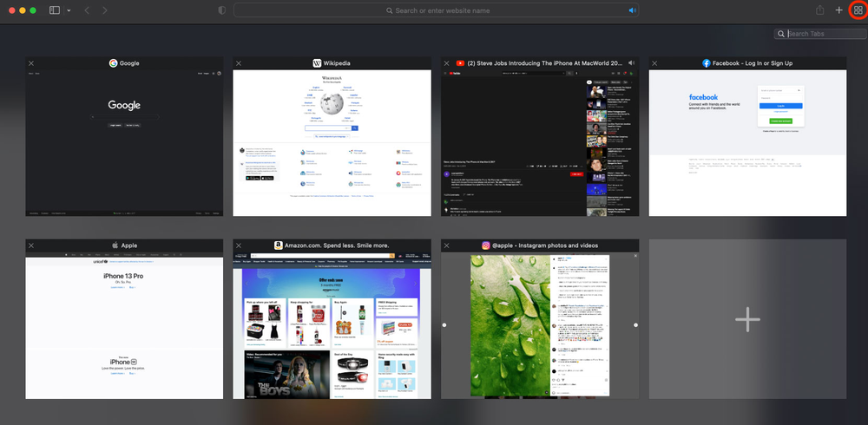Screen dimensions: 868x425
Task: Click the Amazon favicon in tab header
Action: [279, 245]
